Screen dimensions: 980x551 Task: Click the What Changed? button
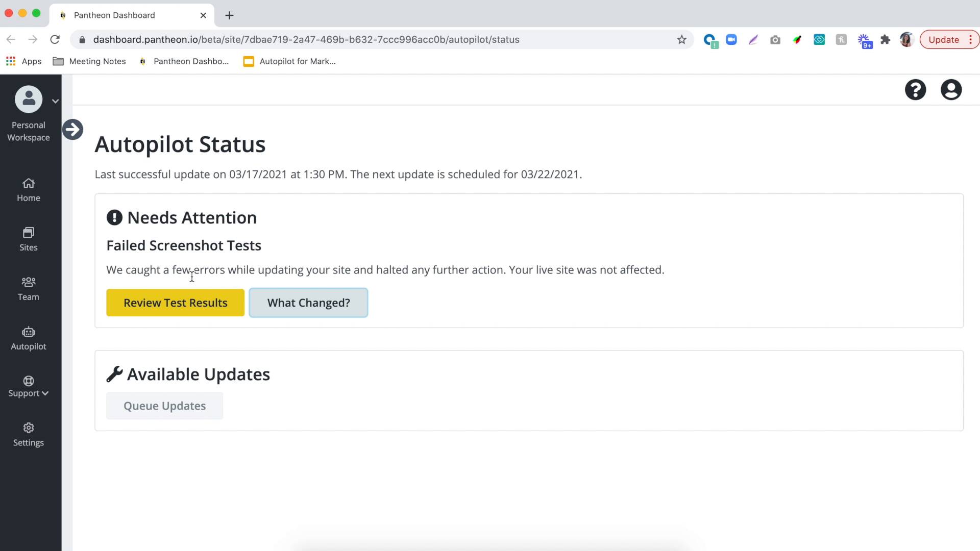coord(308,303)
